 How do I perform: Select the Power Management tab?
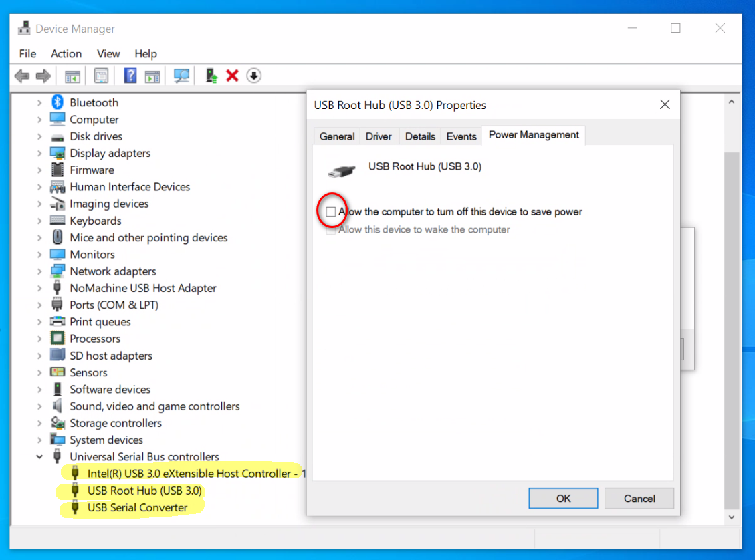(x=534, y=135)
